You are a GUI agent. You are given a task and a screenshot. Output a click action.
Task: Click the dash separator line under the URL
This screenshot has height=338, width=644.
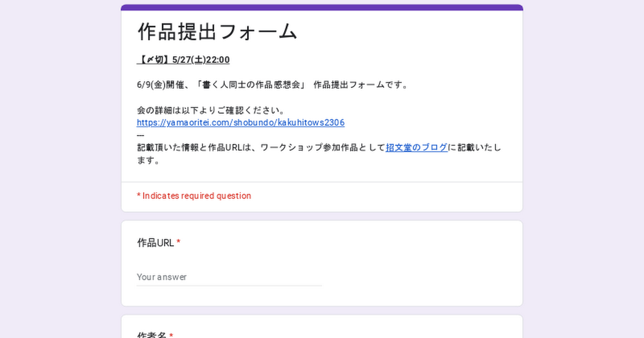click(x=141, y=135)
